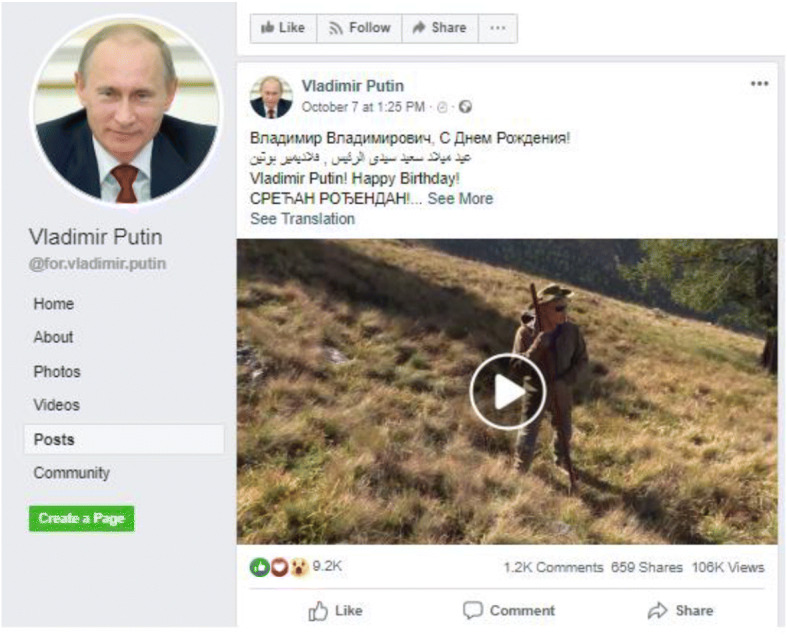Open the About section in sidebar
This screenshot has width=787, height=635.
click(x=53, y=337)
